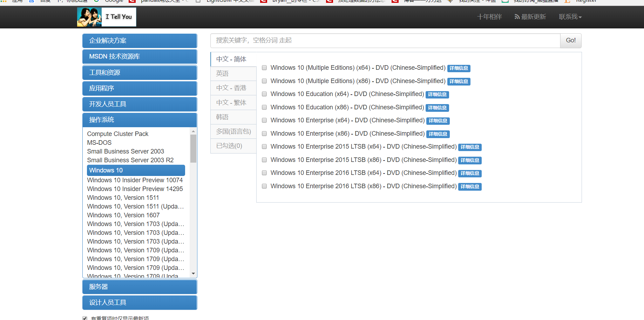
Task: Switch to the 韩语 language tab
Action: tap(233, 117)
